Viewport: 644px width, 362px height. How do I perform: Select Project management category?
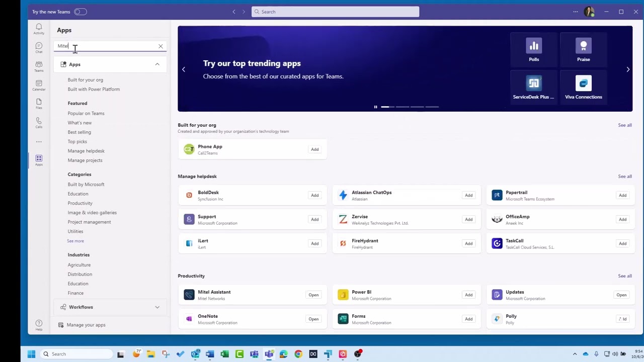pos(89,222)
